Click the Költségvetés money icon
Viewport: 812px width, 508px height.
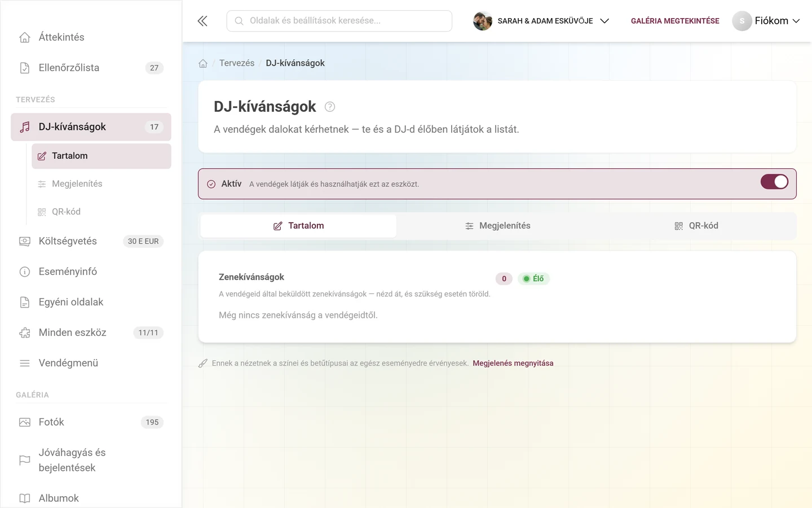point(25,241)
